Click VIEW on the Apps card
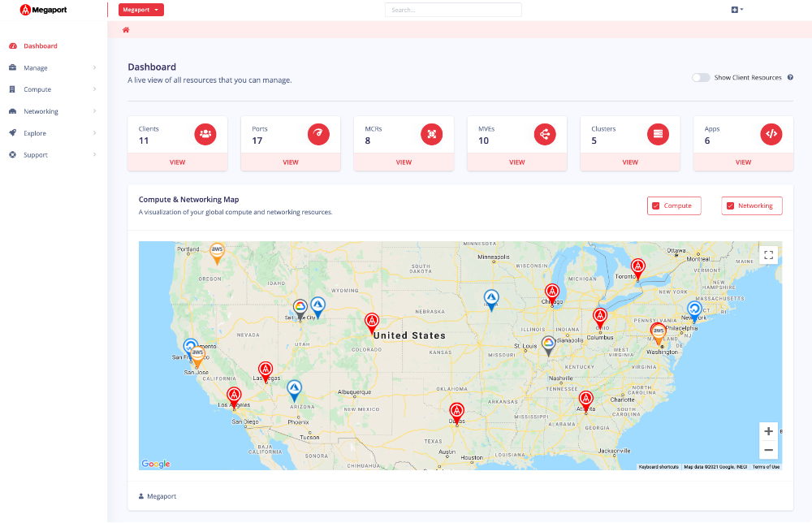812x523 pixels. click(x=743, y=162)
